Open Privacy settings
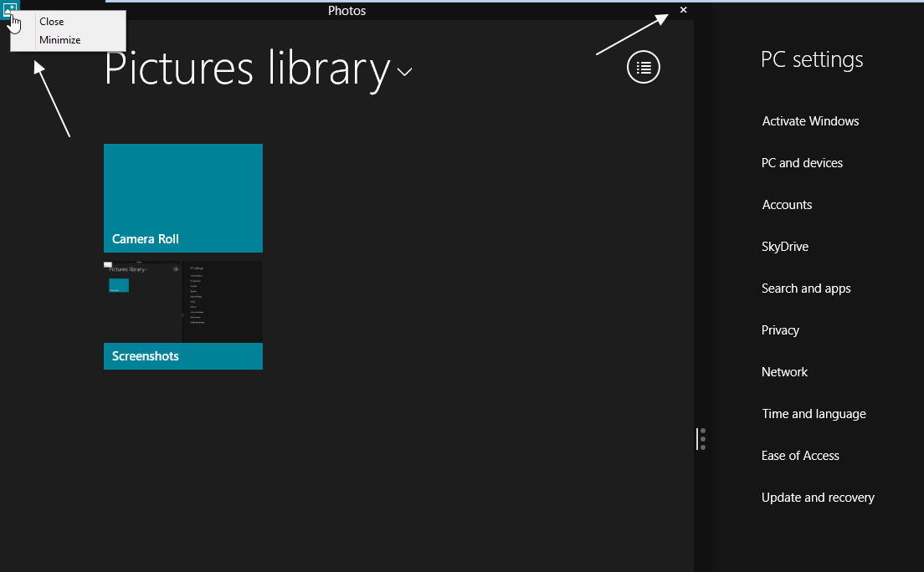924x572 pixels. point(780,330)
